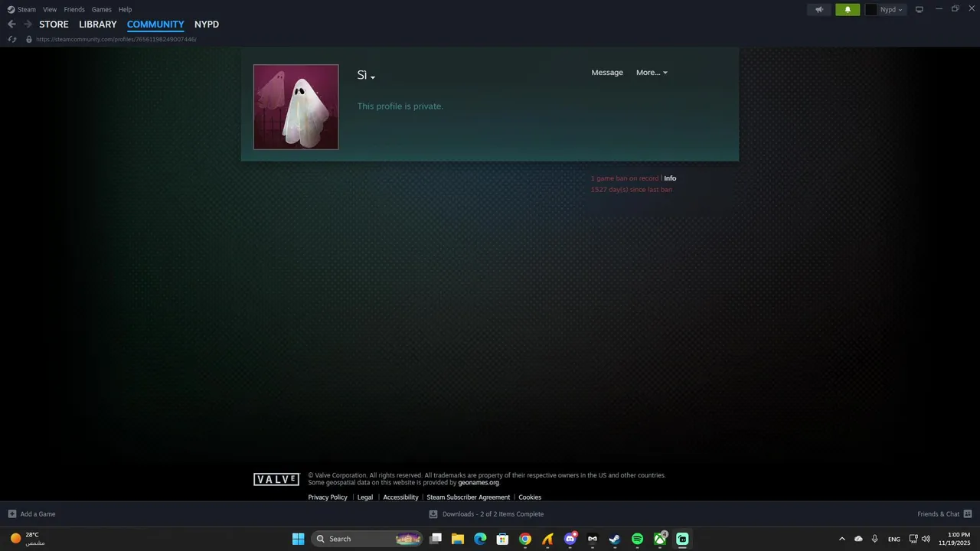Screen dimensions: 980x551
Task: Open the Nypd account dropdown
Action: (x=891, y=10)
